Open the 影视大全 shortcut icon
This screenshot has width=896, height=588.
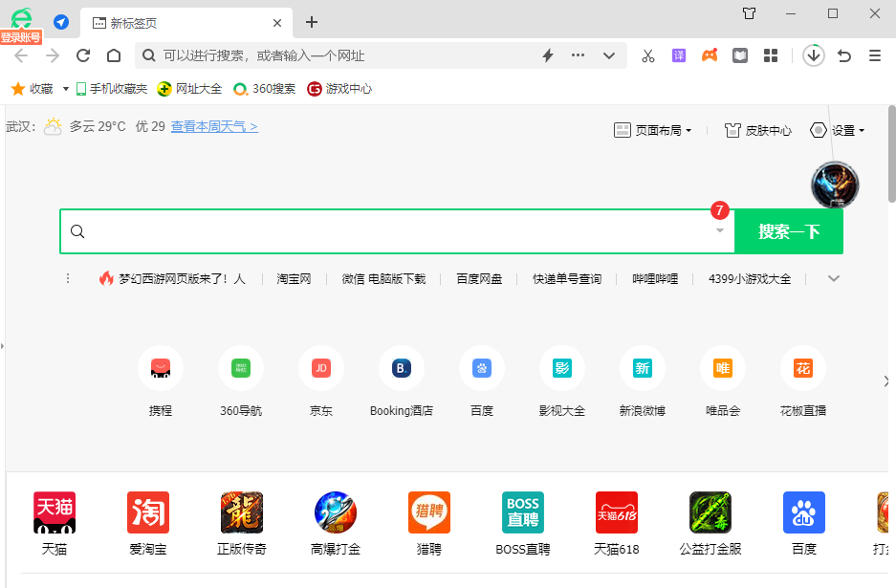point(562,368)
